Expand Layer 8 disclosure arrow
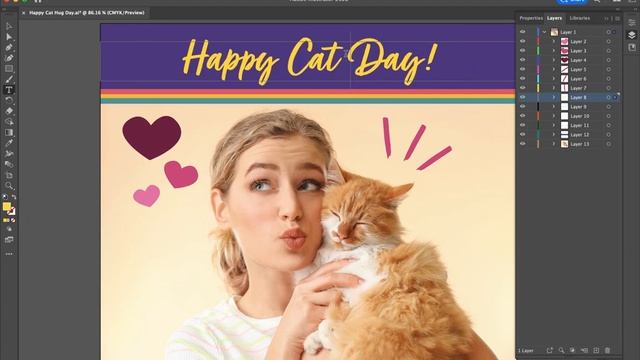 (x=554, y=97)
